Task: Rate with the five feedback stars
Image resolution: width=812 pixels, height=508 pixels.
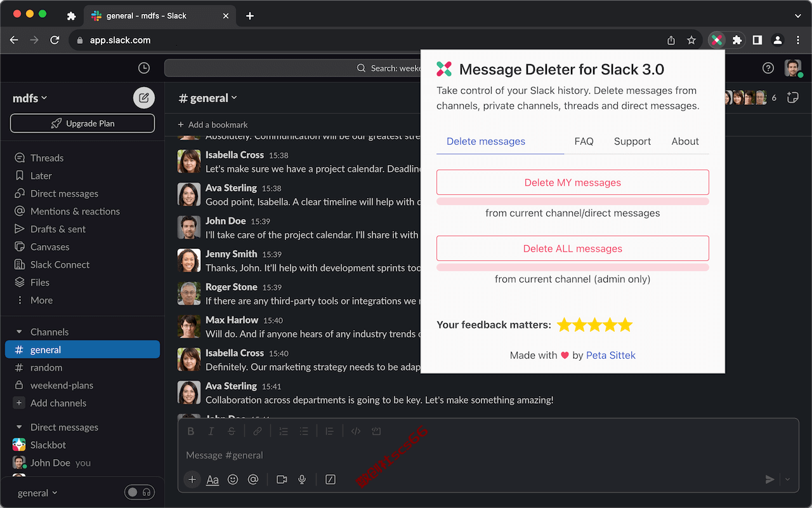Action: pyautogui.click(x=595, y=325)
